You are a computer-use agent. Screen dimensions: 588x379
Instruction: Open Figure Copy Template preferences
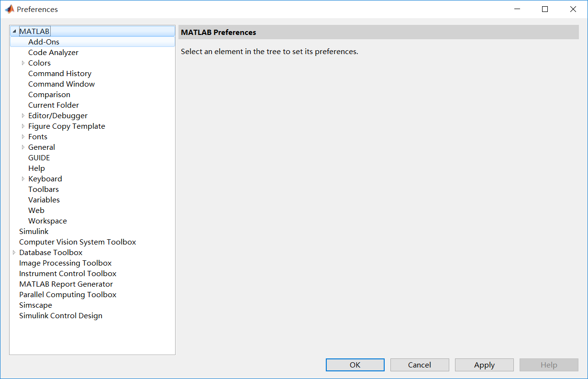(x=67, y=126)
